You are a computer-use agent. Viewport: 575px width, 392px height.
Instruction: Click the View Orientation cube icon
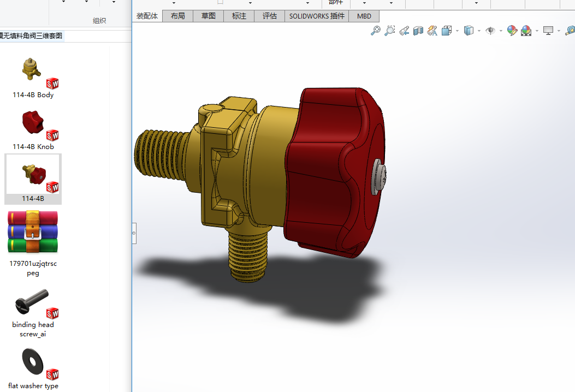tap(447, 31)
